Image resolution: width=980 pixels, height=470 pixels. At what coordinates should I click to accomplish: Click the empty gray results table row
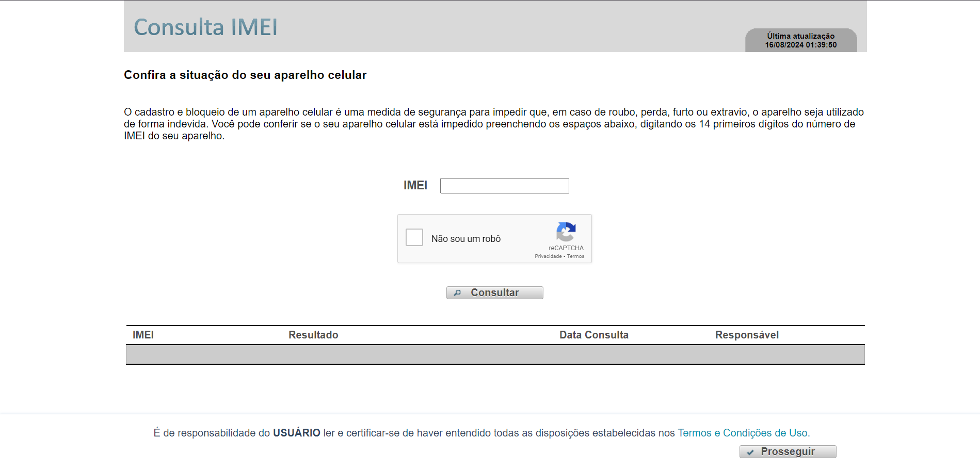click(495, 354)
